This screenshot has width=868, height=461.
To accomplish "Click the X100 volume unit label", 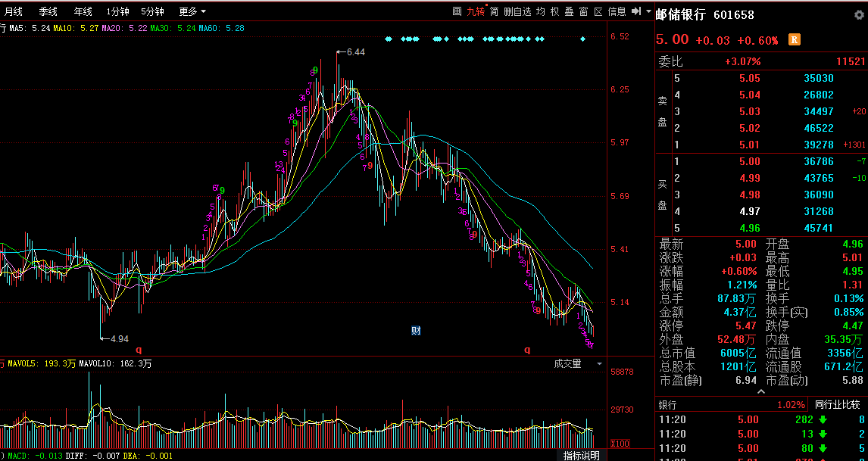I will (622, 444).
